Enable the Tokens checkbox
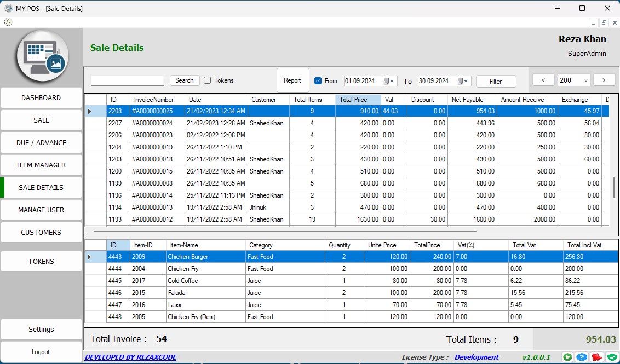Image resolution: width=620 pixels, height=364 pixels. tap(208, 80)
